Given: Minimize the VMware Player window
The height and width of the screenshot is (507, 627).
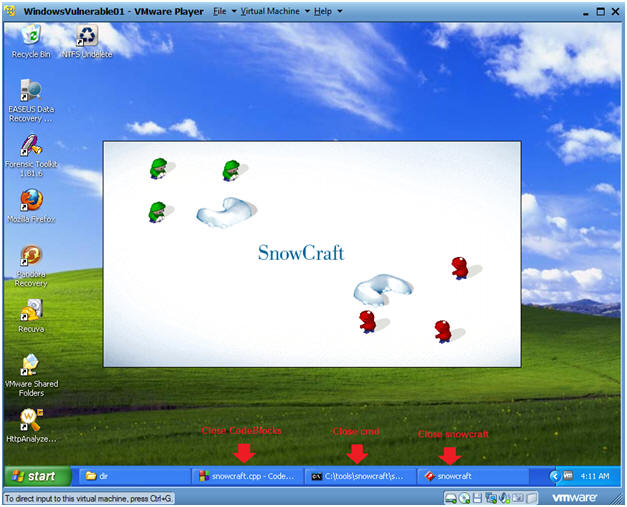Looking at the screenshot, I should 586,12.
